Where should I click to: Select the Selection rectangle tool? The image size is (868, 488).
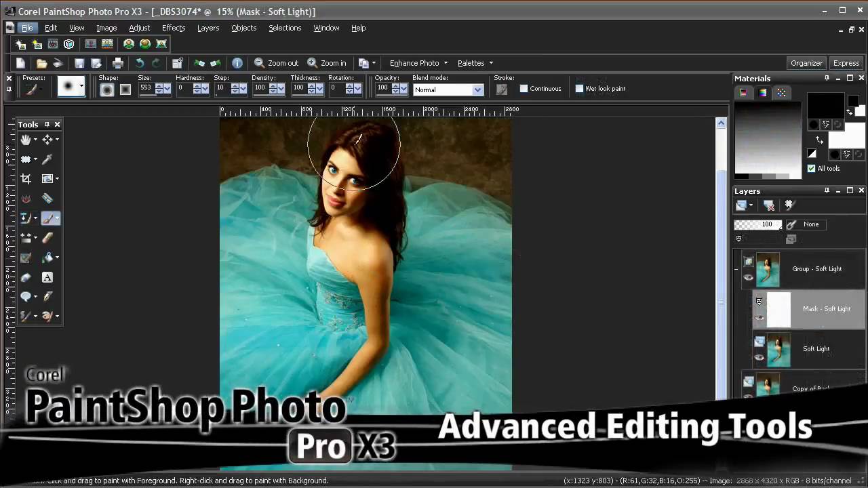(x=26, y=159)
